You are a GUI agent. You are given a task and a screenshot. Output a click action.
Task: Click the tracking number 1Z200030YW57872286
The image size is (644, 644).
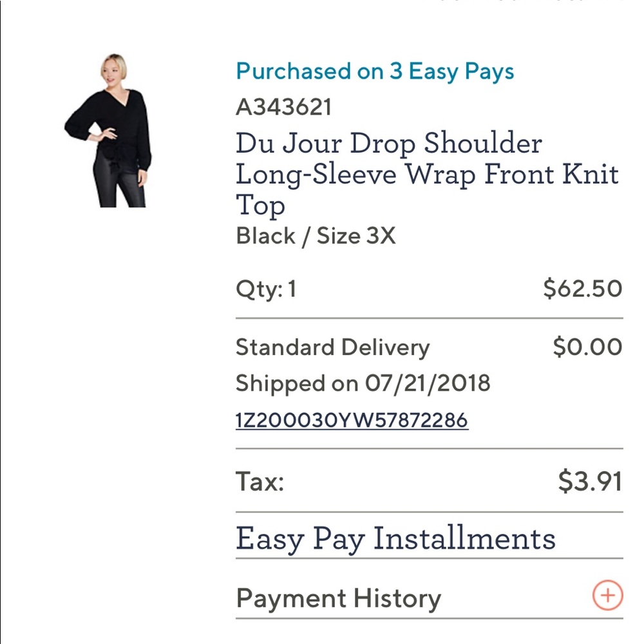click(x=353, y=419)
